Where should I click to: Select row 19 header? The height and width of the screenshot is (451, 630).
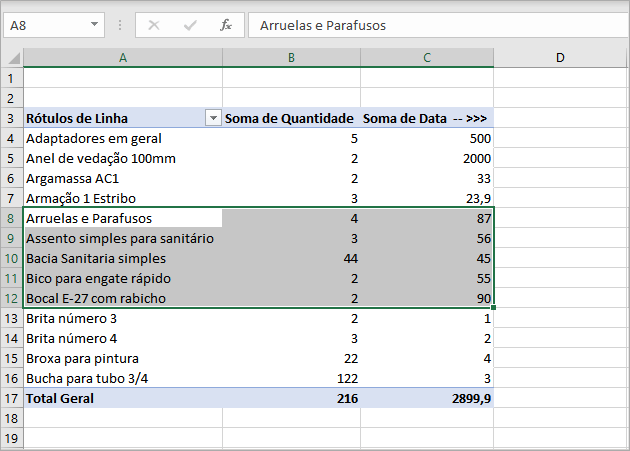(11, 438)
